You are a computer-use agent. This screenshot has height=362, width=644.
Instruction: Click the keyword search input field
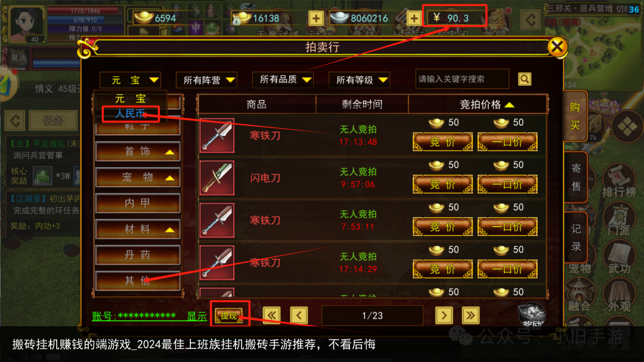(462, 79)
